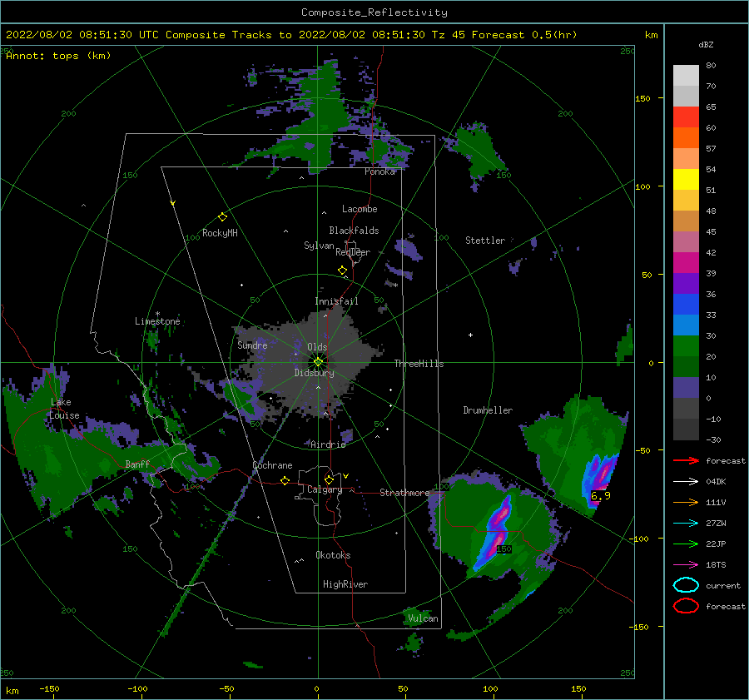Viewport: 749px width, 700px height.
Task: Click the Limestone label
Action: click(157, 321)
